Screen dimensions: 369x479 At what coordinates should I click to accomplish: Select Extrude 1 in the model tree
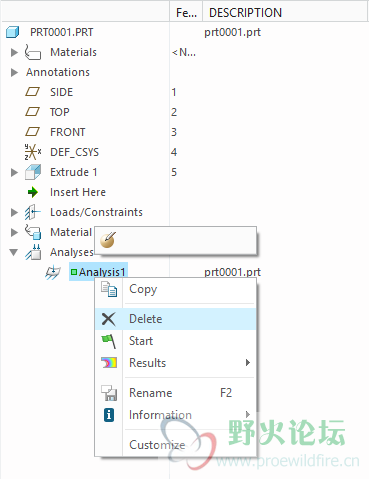click(x=74, y=172)
